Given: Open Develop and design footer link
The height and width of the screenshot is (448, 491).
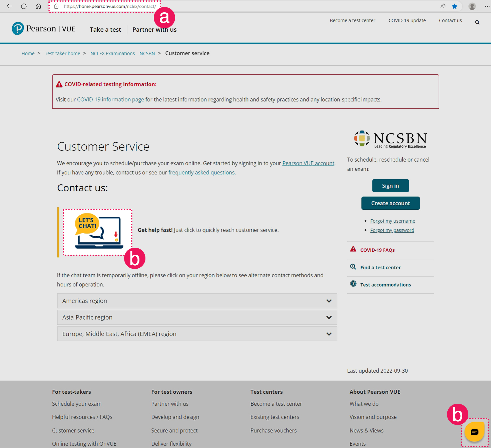Looking at the screenshot, I should coord(175,417).
